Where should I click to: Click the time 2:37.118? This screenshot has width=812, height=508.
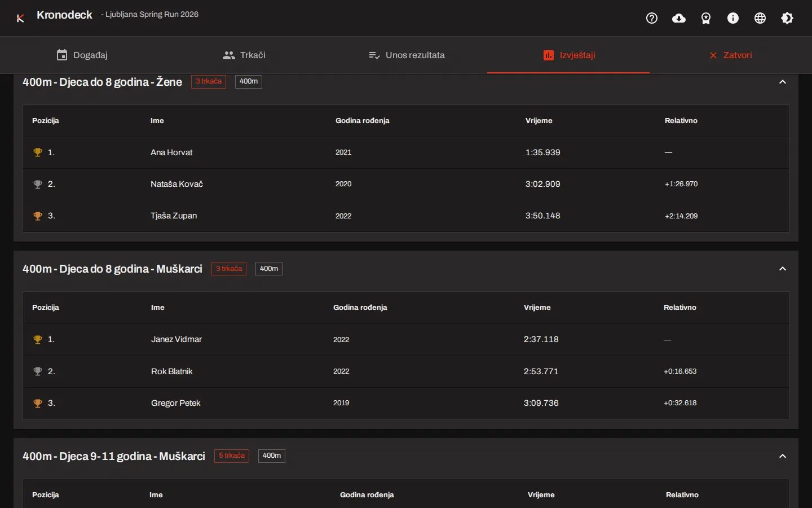(x=541, y=339)
